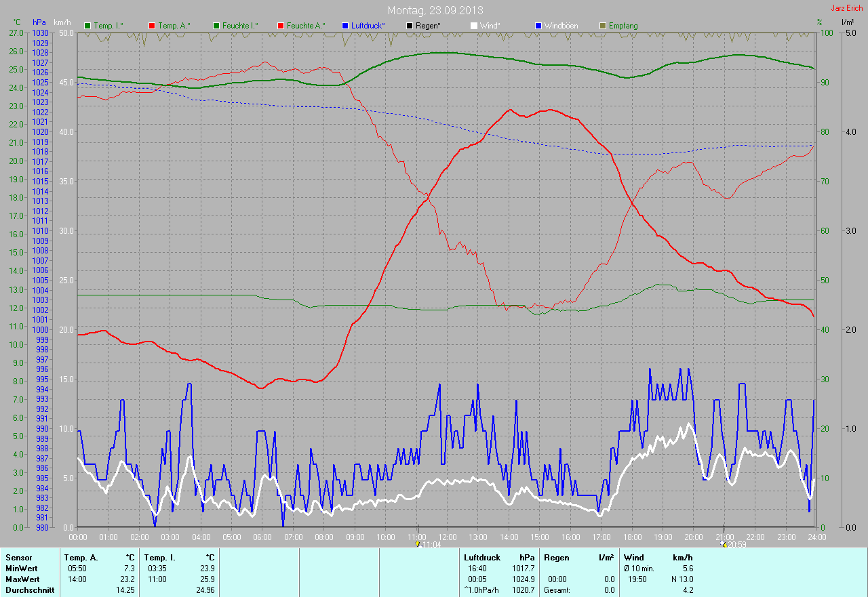Image resolution: width=868 pixels, height=597 pixels.
Task: Click the green Feuchte I. legend square
Action: tap(216, 26)
